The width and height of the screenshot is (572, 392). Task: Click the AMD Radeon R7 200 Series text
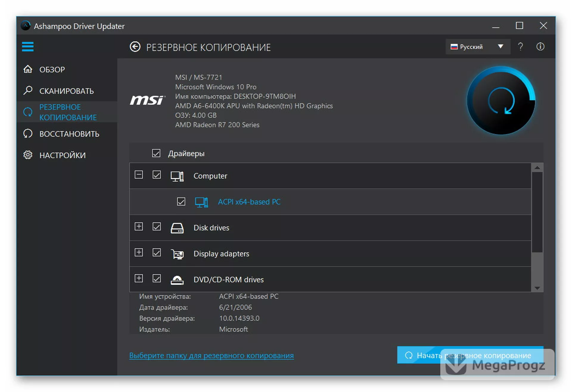pos(217,125)
